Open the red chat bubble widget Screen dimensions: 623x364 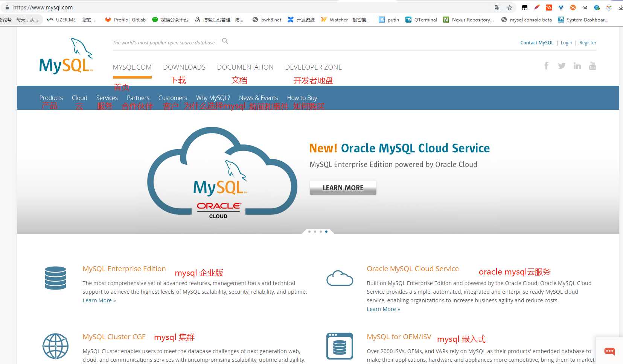point(609,351)
